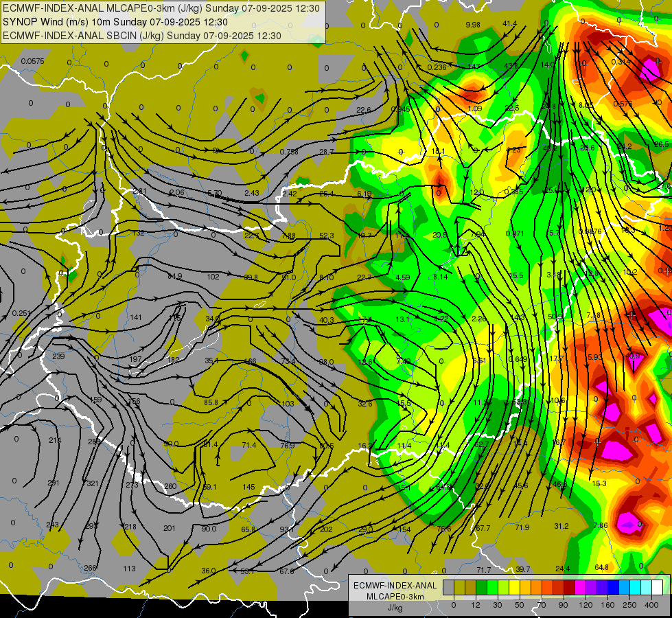The width and height of the screenshot is (672, 618).
Task: Click the white swatch at legend end
Action: [658, 588]
